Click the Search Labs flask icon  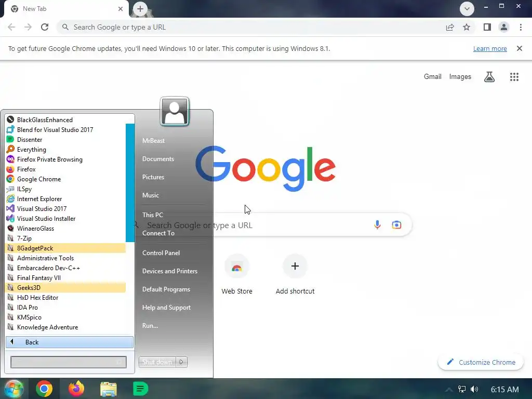(x=489, y=77)
